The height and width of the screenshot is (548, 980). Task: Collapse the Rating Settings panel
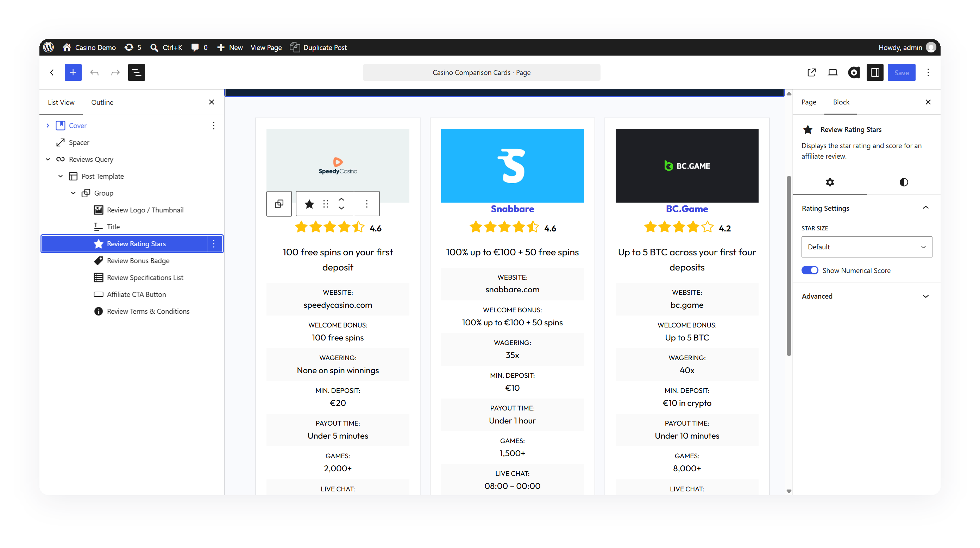click(x=866, y=208)
